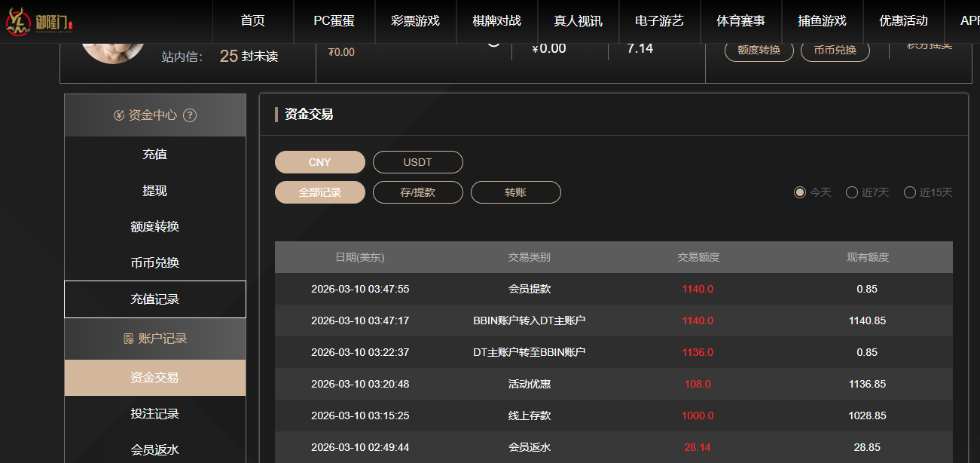
Task: Switch to the USDT currency tab
Action: (x=417, y=161)
